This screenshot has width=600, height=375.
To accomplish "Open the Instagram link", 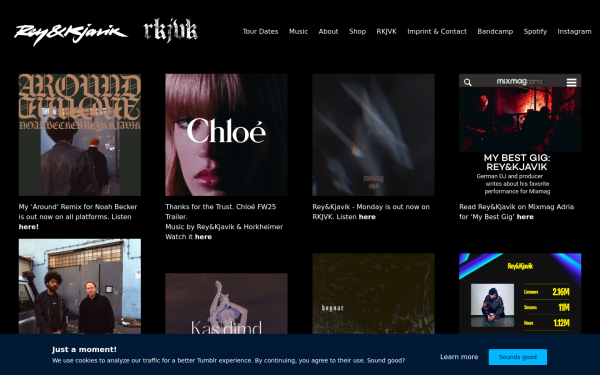I will [x=574, y=31].
